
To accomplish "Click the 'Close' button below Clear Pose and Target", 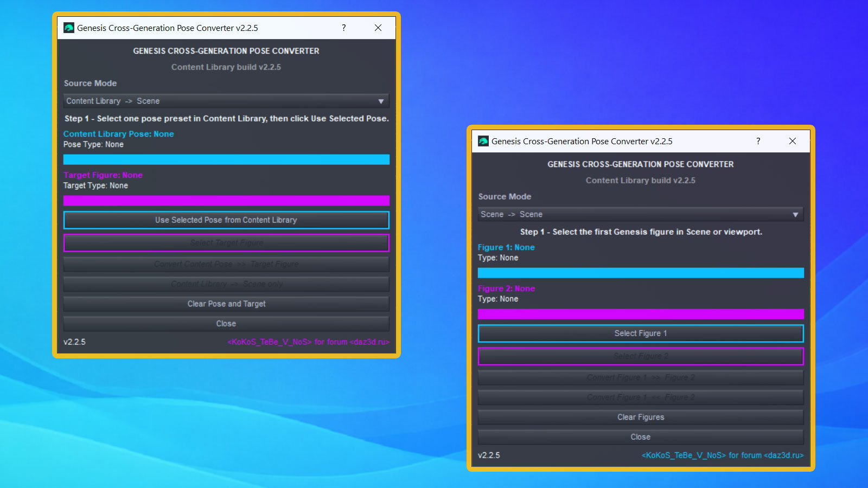I will point(226,324).
